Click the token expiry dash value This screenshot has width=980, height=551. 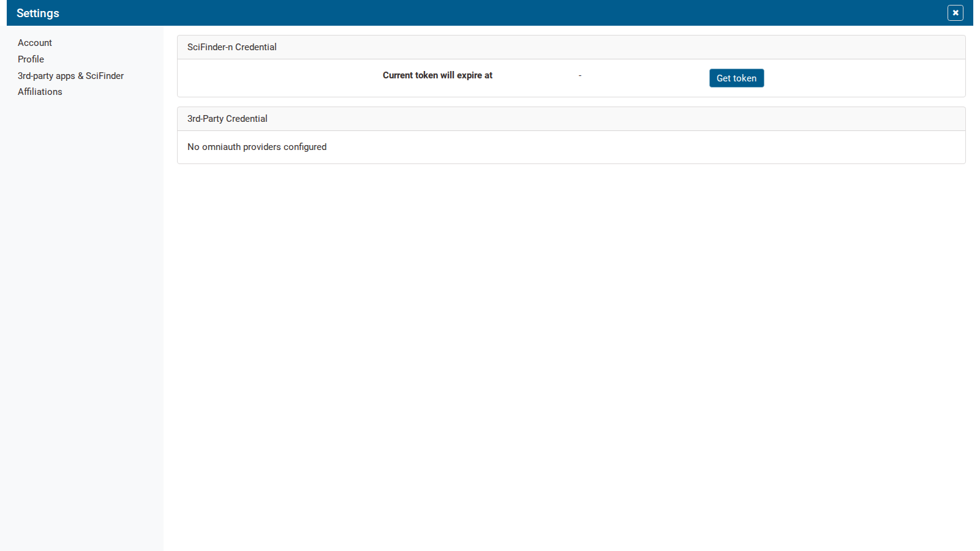[x=580, y=75]
